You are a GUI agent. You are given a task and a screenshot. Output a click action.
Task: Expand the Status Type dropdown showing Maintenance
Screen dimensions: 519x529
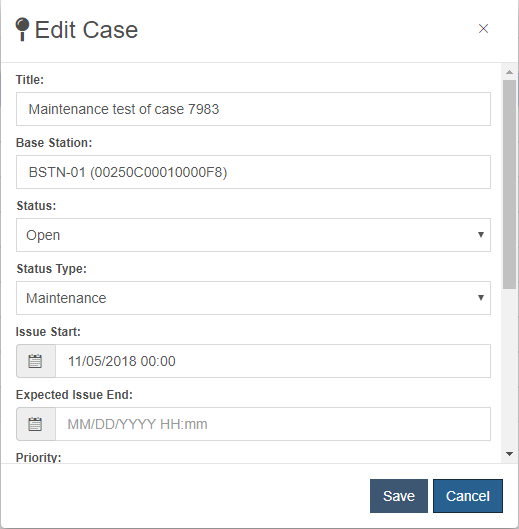click(x=253, y=298)
